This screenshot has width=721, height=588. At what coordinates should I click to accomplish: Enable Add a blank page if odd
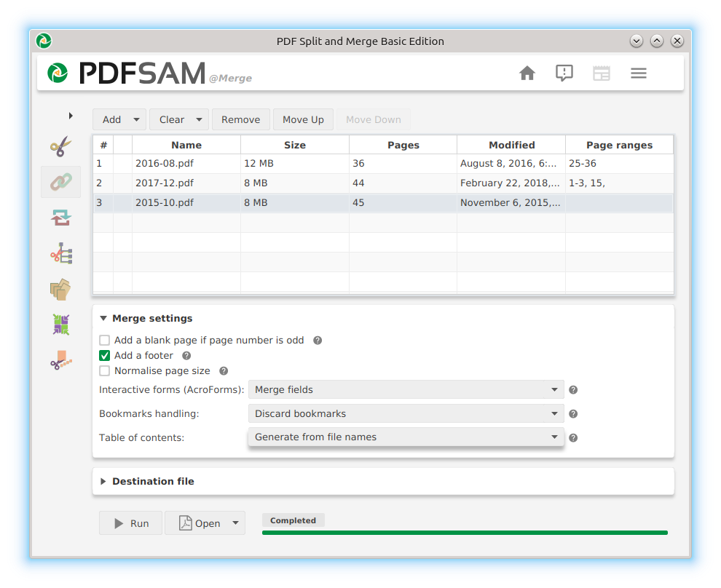click(104, 341)
